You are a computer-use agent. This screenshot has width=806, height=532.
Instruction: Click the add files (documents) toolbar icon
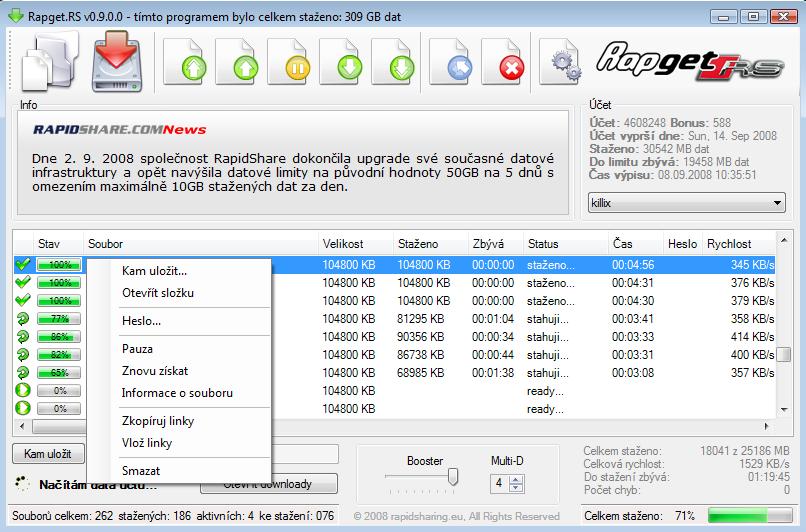pyautogui.click(x=50, y=63)
